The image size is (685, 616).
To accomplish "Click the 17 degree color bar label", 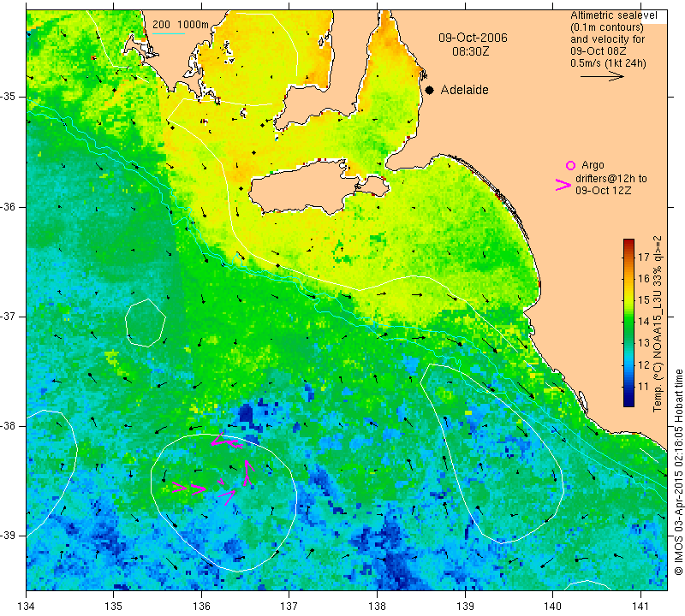I will [644, 257].
